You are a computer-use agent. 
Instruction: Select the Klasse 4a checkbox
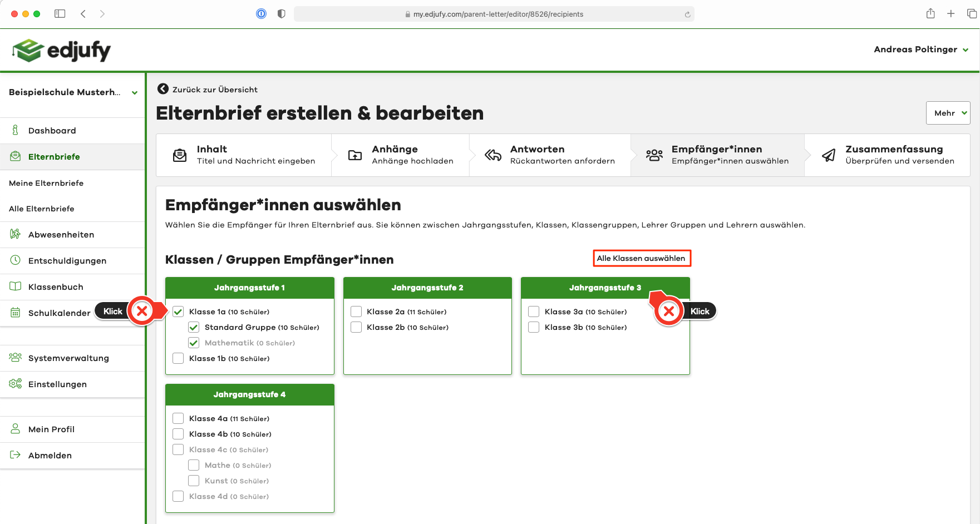pos(178,418)
